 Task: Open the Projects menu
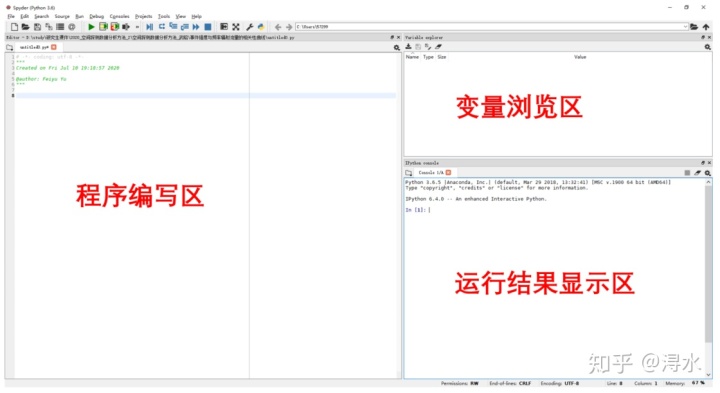(x=144, y=16)
